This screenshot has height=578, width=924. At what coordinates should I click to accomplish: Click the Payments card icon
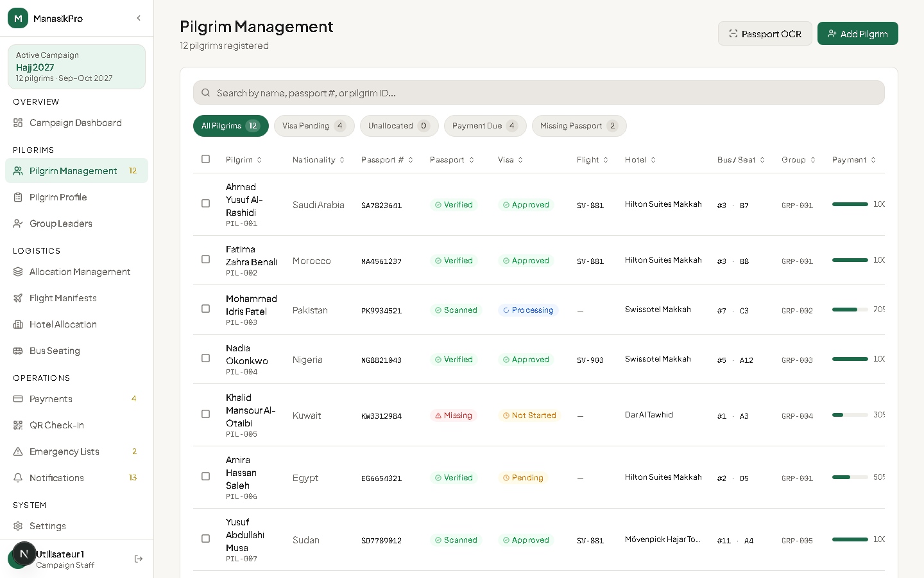point(18,399)
